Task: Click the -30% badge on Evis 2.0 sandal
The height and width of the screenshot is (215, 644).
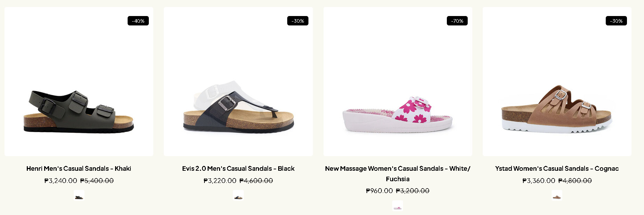Action: click(298, 21)
